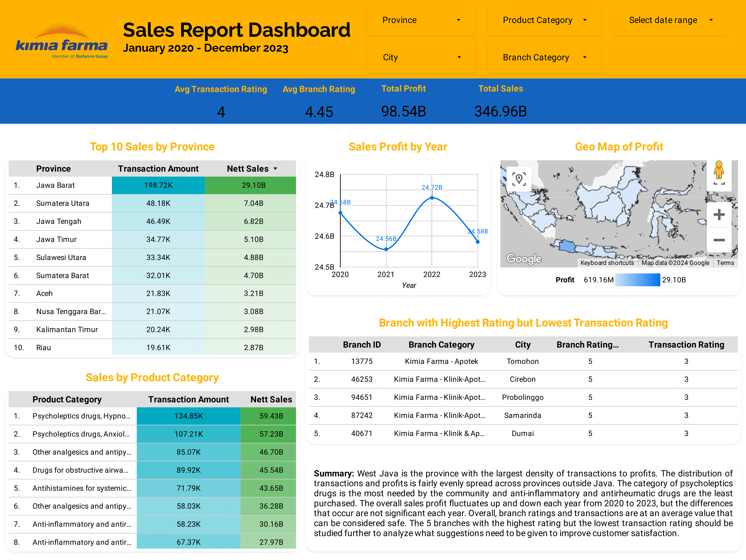Open the map Terms link
This screenshot has height=560, width=746.
tap(725, 263)
